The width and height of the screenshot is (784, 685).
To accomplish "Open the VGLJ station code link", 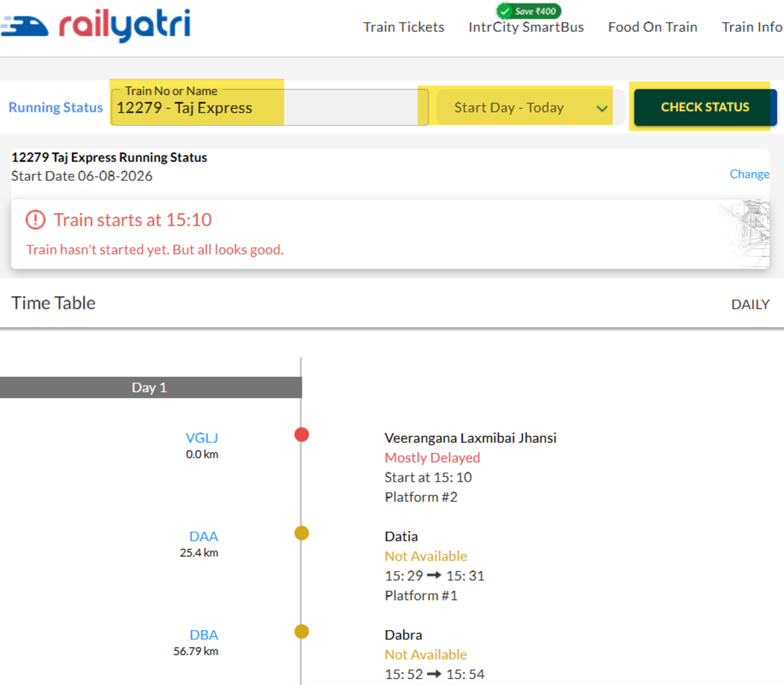I will point(202,438).
